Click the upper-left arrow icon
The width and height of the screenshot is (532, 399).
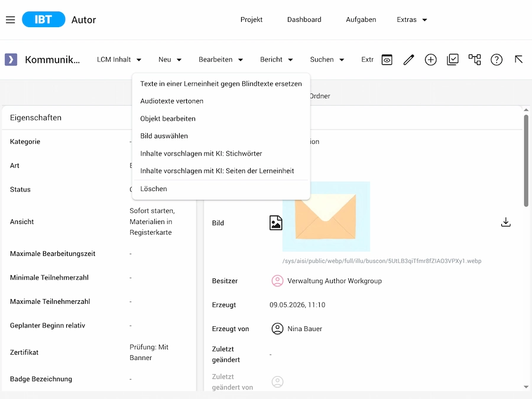(x=518, y=60)
